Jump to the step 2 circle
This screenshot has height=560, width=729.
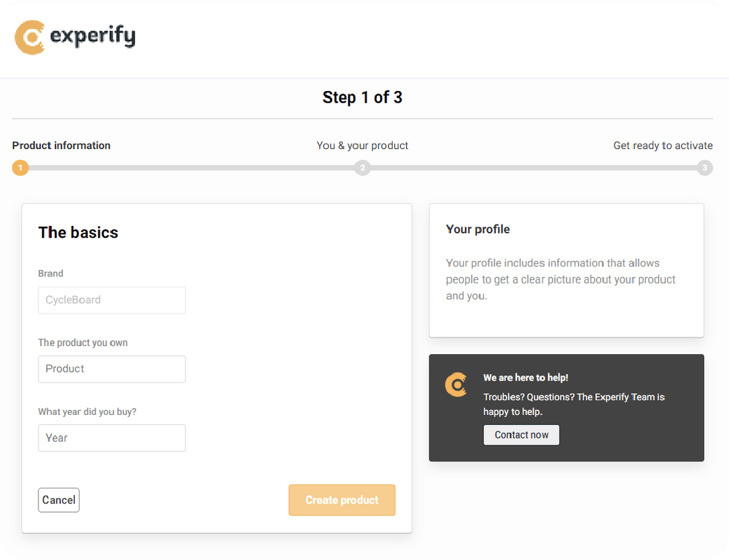pos(362,168)
